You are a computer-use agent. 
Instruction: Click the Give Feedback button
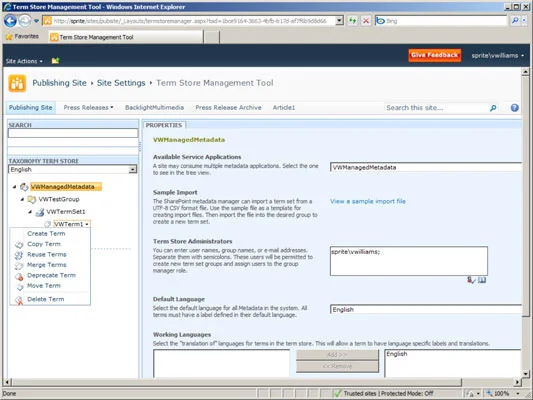coord(434,55)
